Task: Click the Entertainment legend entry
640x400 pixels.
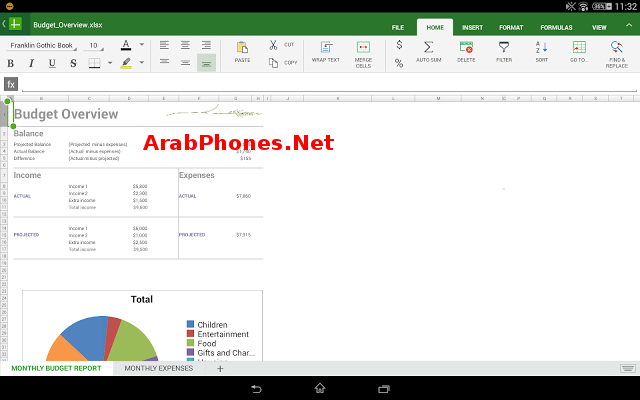Action: (x=218, y=334)
